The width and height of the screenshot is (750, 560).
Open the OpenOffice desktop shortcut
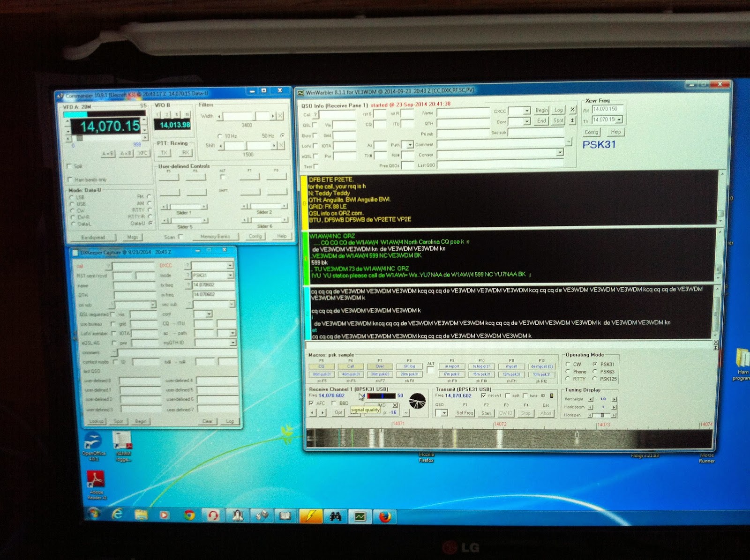pyautogui.click(x=94, y=447)
